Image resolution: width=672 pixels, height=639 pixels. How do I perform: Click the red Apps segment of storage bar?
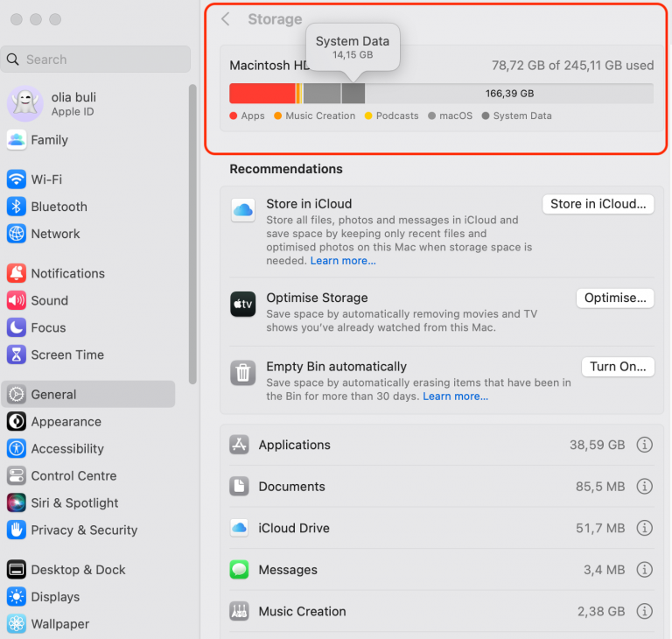click(262, 94)
